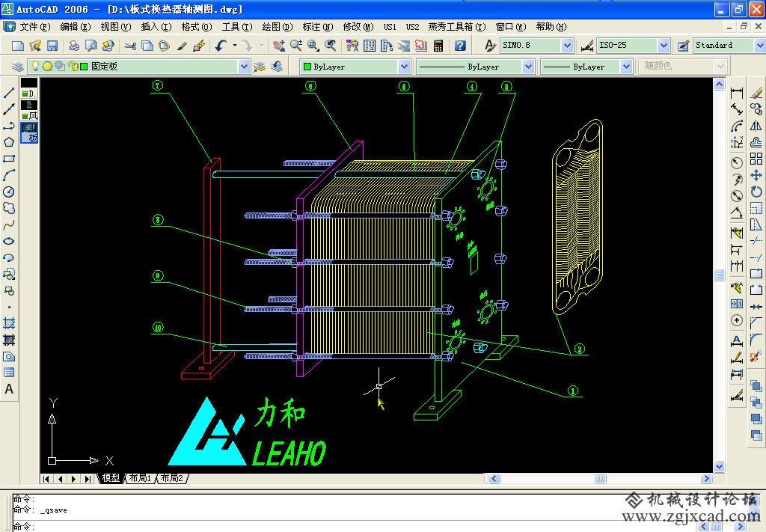The width and height of the screenshot is (766, 532).
Task: Click the horizontal scrollbar thumb
Action: point(601,478)
